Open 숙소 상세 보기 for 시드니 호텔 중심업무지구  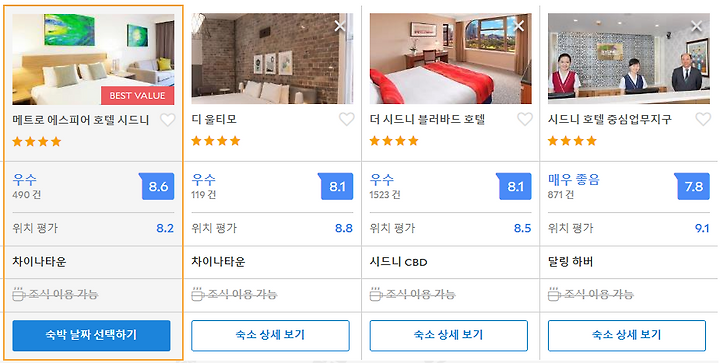627,335
